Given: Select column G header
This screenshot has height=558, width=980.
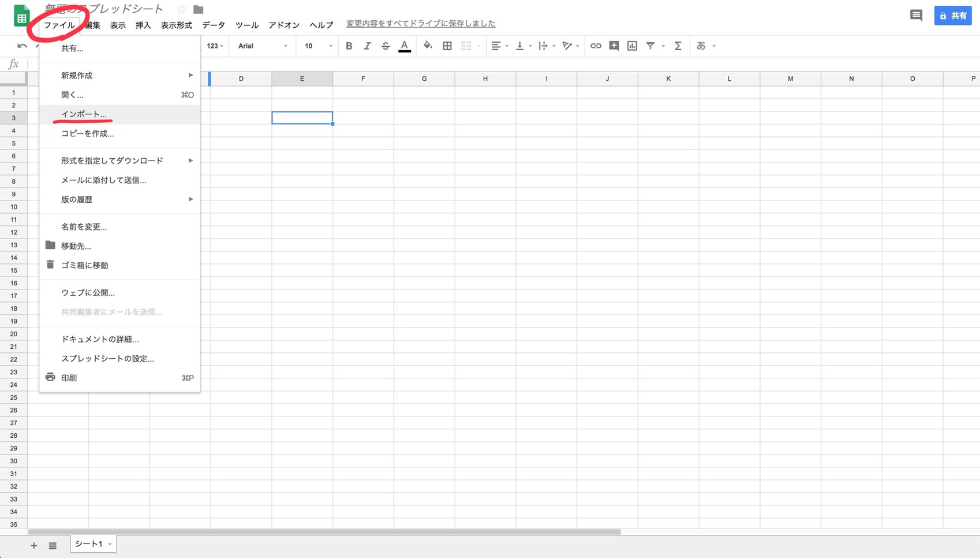Looking at the screenshot, I should point(424,79).
